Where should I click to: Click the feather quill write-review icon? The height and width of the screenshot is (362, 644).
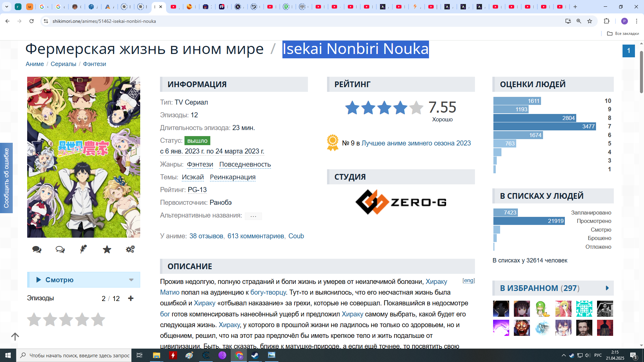84,249
